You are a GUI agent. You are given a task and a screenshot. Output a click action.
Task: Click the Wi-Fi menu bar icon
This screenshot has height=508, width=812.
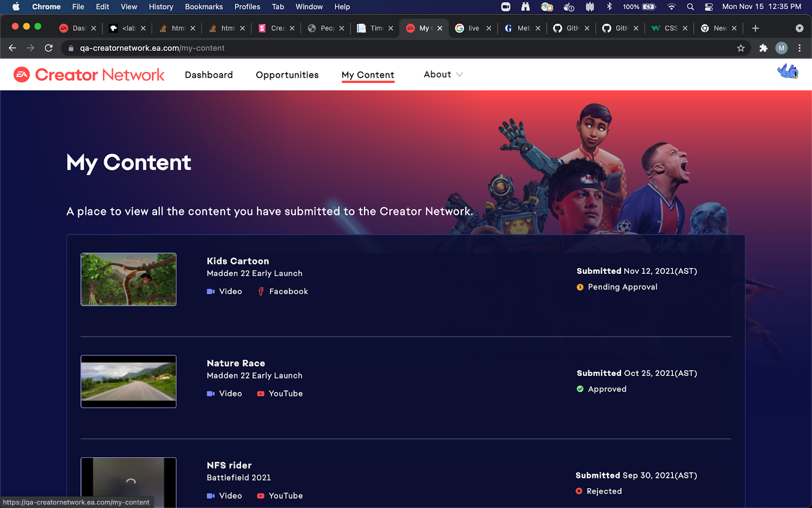click(671, 7)
